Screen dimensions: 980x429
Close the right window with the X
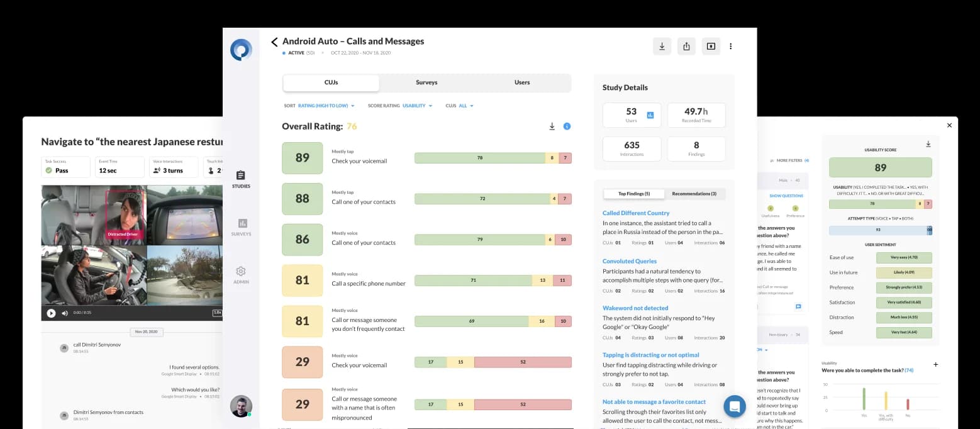(x=950, y=125)
